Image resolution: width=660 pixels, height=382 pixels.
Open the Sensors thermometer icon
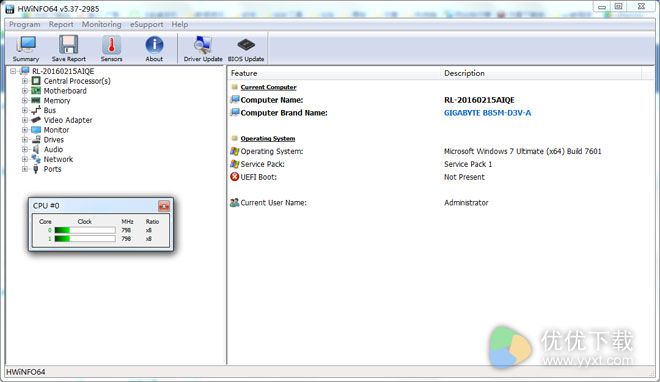tap(111, 45)
